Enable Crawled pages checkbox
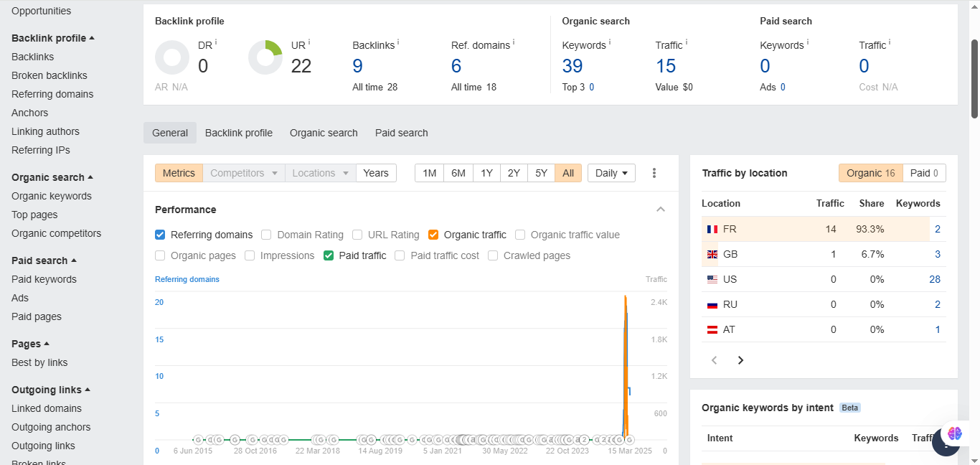The height and width of the screenshot is (465, 980). [493, 255]
